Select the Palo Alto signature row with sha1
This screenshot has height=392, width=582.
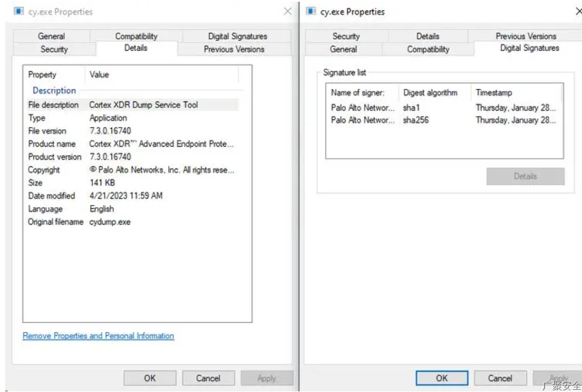tap(444, 108)
